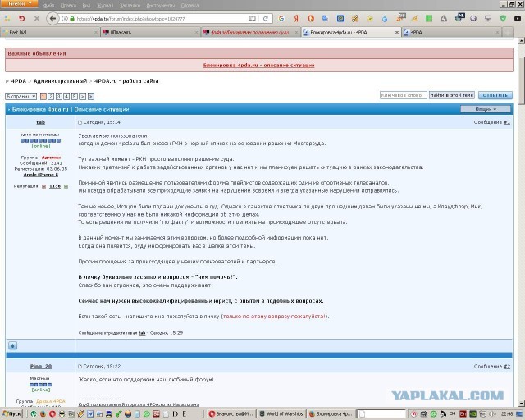The width and height of the screenshot is (525, 420).
Task: Open the Файл menu
Action: pyautogui.click(x=49, y=6)
